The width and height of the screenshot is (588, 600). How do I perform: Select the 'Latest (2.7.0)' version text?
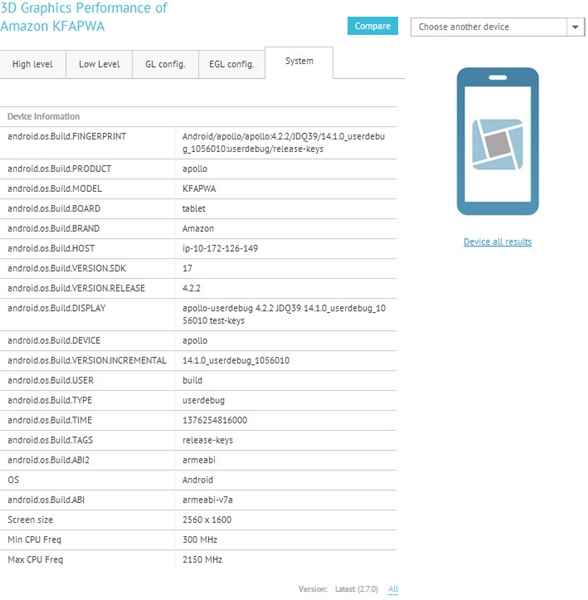(x=357, y=589)
